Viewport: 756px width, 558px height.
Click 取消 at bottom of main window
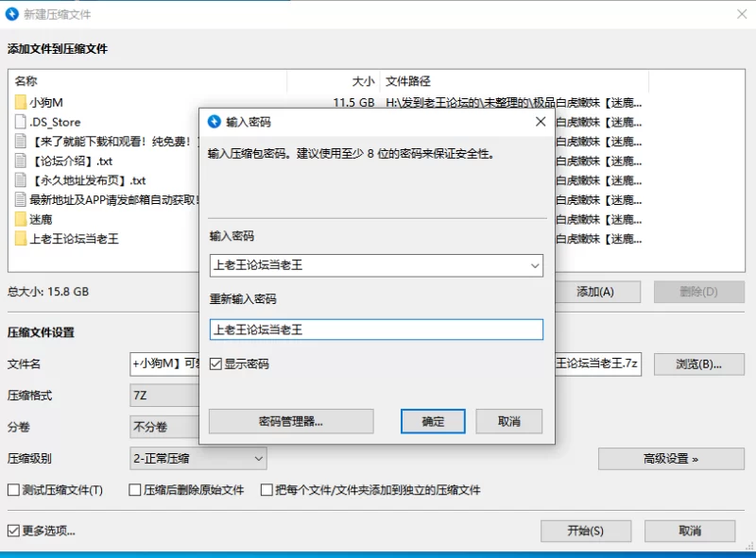(690, 531)
